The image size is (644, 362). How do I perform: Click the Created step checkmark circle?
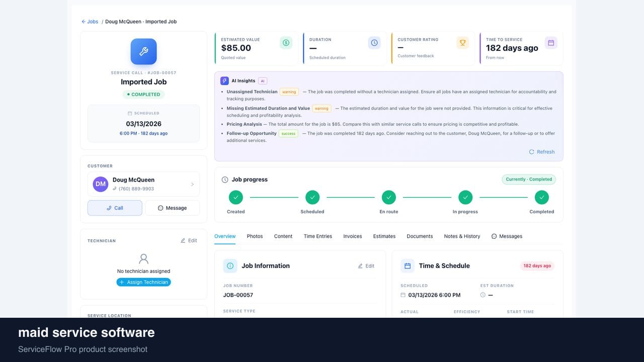235,197
